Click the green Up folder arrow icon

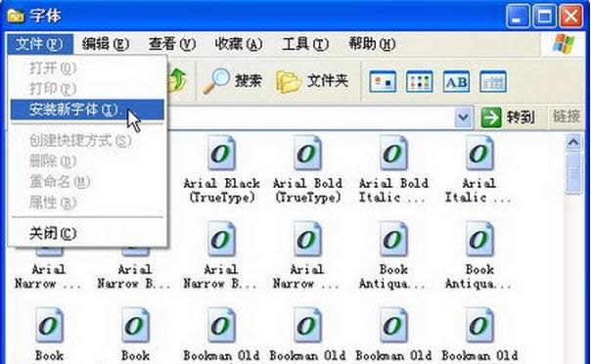tap(178, 79)
